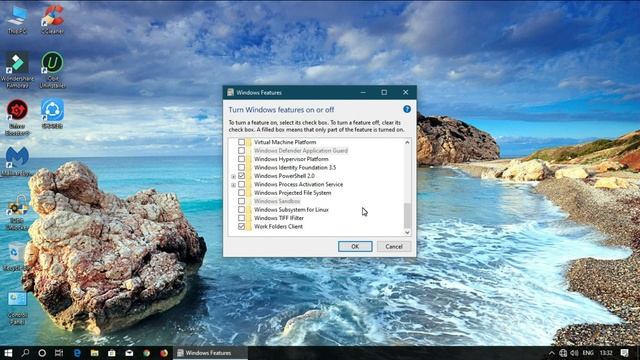Minimize the Windows Features dialog
Image resolution: width=640 pixels, height=360 pixels.
(363, 92)
